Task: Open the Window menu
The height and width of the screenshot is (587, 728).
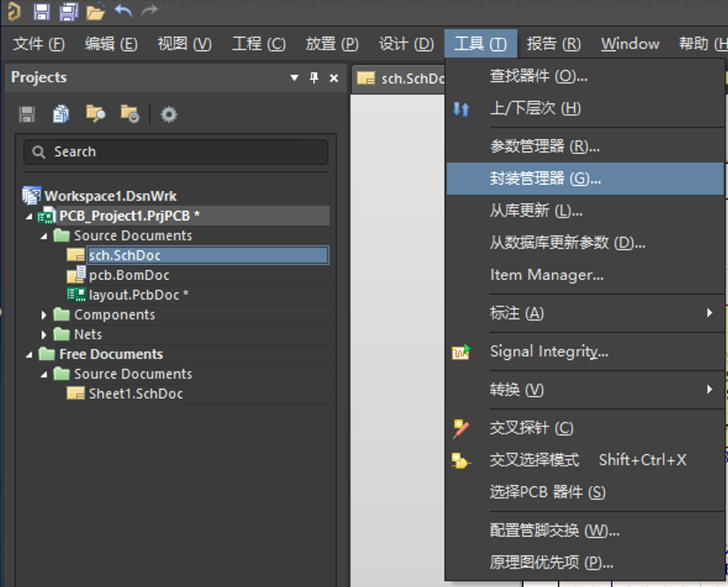Action: pos(630,44)
